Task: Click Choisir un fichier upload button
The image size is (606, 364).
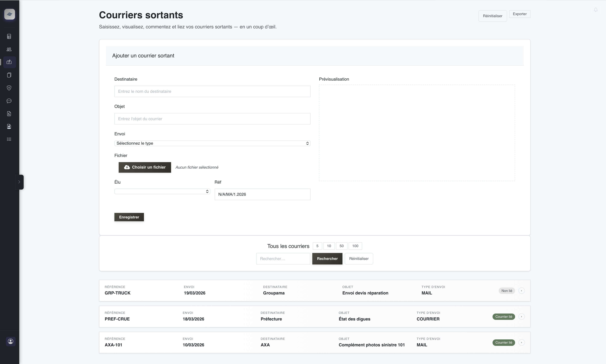Action: 145,167
